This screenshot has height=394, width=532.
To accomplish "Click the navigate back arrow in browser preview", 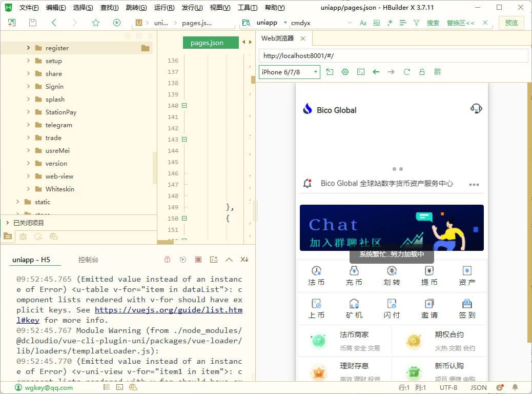I will [376, 72].
